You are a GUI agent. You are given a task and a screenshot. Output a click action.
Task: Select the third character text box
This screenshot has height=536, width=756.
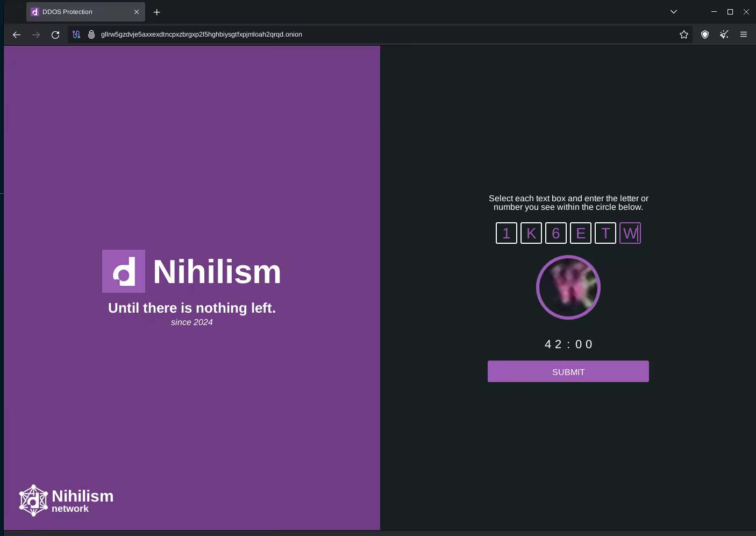[555, 233]
